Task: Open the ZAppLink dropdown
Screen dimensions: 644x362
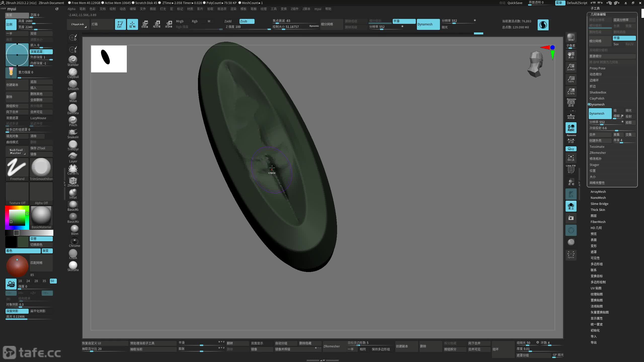Action: (x=78, y=24)
